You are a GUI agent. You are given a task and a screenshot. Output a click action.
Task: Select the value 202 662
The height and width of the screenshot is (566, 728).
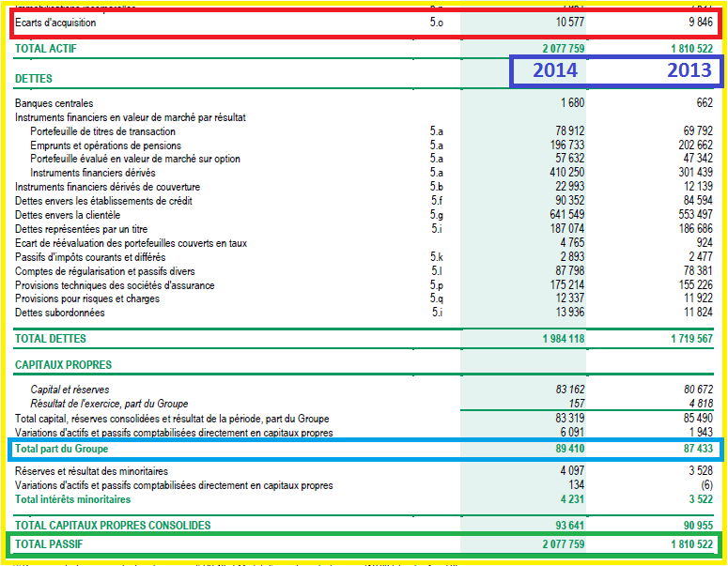tap(695, 145)
